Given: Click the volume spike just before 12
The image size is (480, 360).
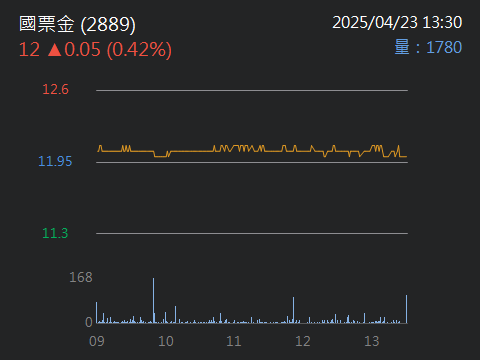Looking at the screenshot, I should coord(293,310).
